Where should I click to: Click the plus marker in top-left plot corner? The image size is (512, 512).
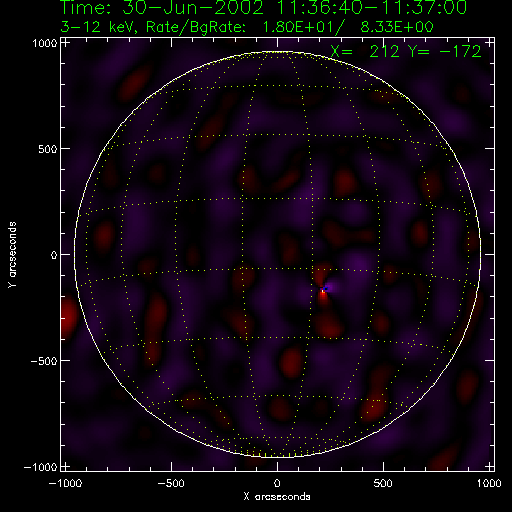pyautogui.click(x=66, y=43)
